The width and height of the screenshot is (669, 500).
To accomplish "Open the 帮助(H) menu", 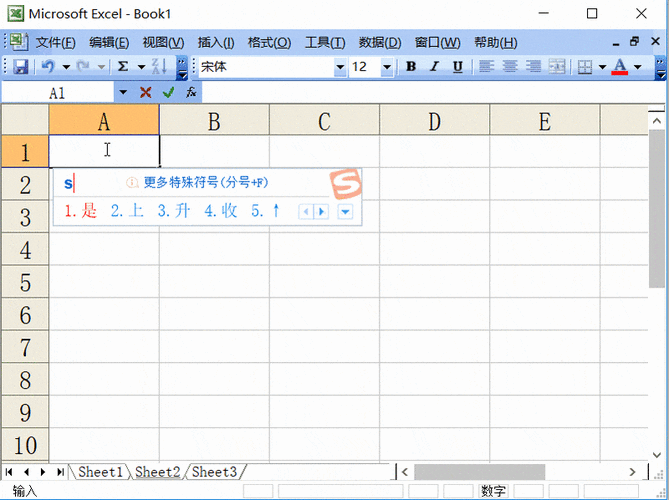I will click(x=496, y=42).
